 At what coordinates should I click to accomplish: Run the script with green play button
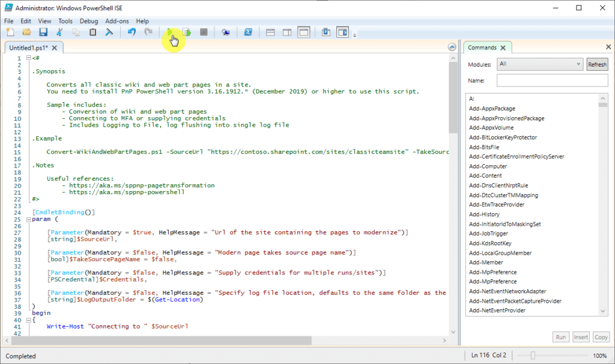tap(170, 32)
